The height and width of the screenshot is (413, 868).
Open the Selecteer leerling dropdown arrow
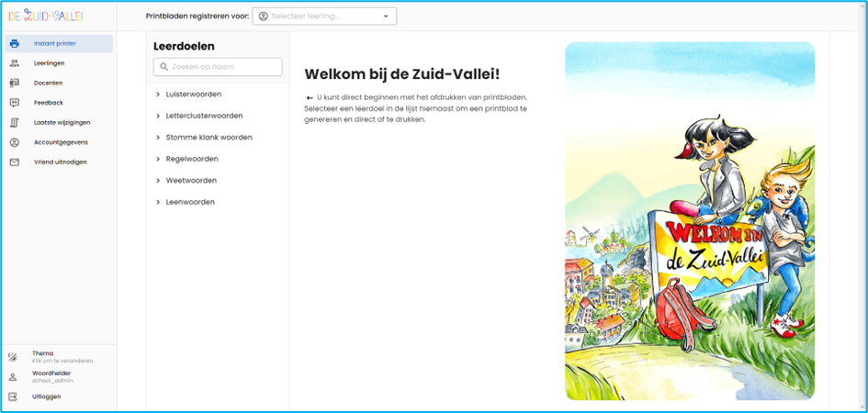(386, 17)
